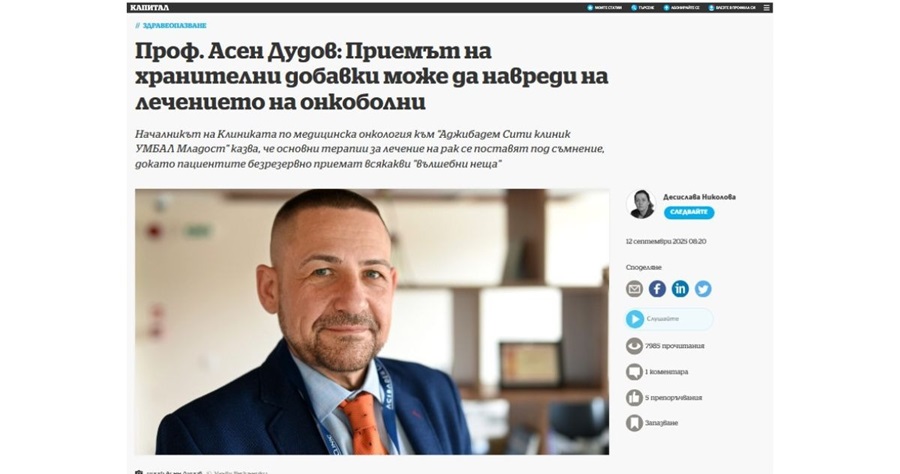Share the article on LinkedIn

tap(680, 289)
